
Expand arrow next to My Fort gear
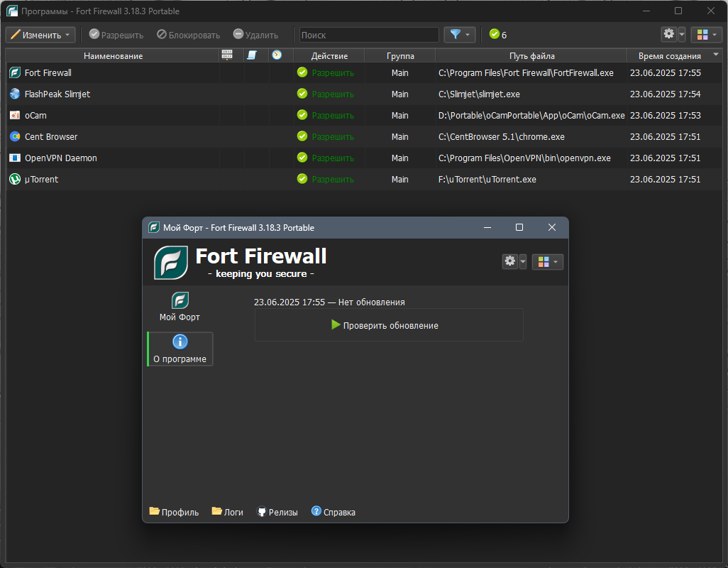pos(522,261)
